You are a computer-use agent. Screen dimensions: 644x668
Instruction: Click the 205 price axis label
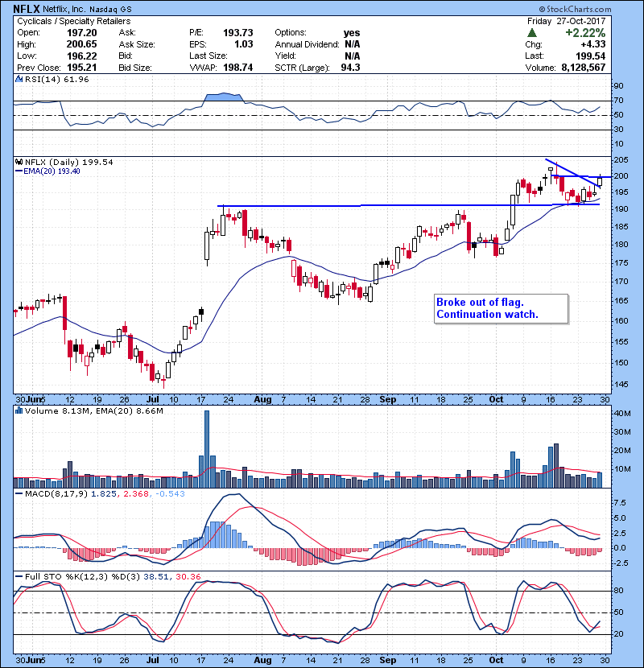(x=621, y=160)
